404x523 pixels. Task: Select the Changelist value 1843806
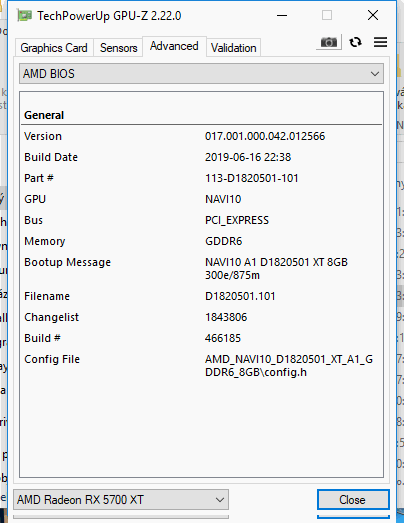pyautogui.click(x=226, y=317)
